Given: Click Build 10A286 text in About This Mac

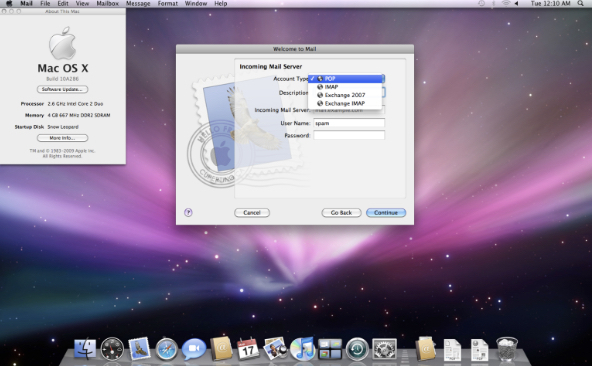Looking at the screenshot, I should point(62,79).
